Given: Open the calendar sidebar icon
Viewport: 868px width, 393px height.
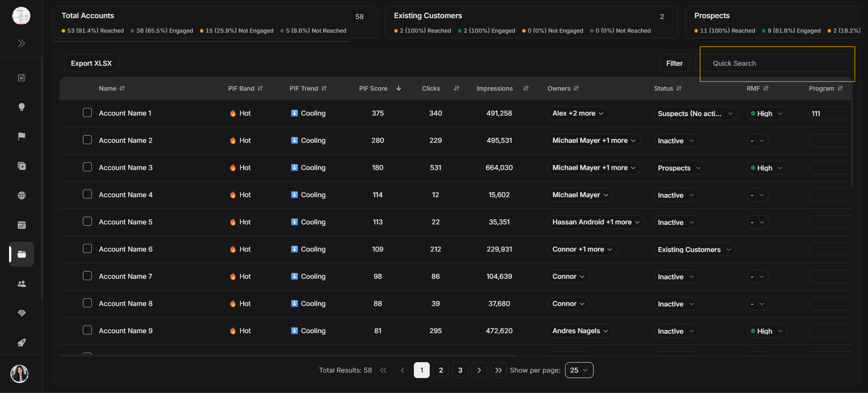Looking at the screenshot, I should point(21,225).
